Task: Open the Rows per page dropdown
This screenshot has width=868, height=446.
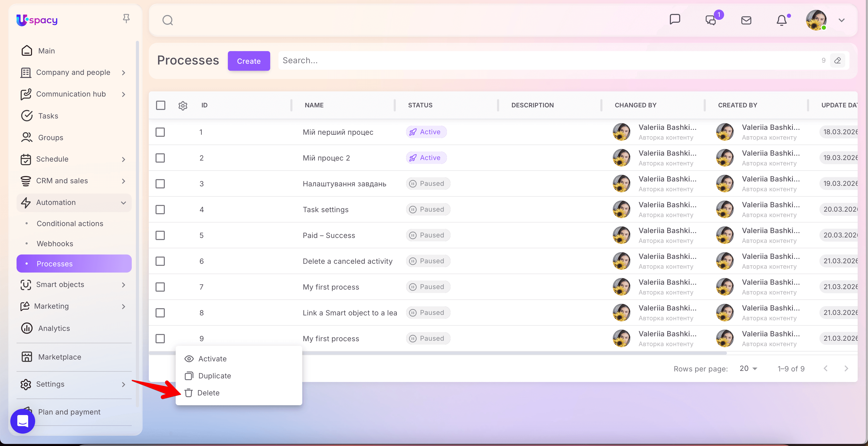Action: click(x=748, y=369)
